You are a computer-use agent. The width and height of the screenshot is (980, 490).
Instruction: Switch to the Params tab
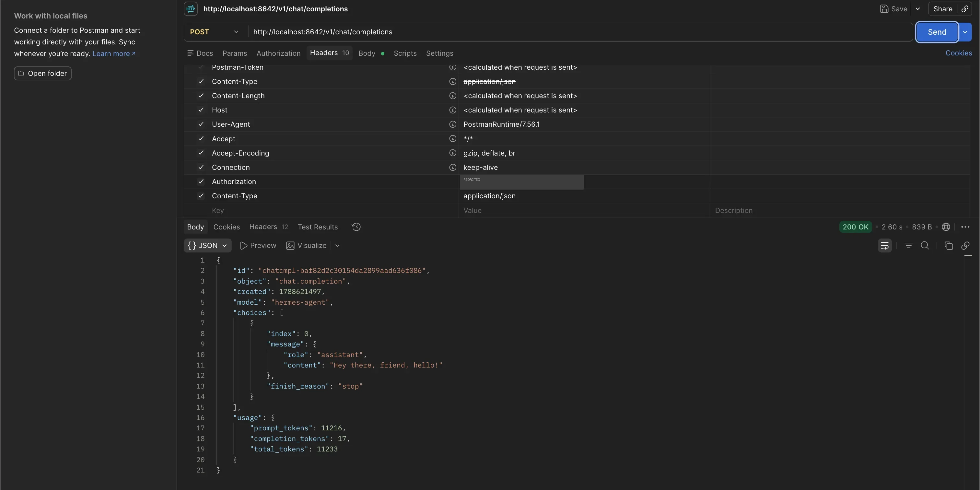coord(235,53)
